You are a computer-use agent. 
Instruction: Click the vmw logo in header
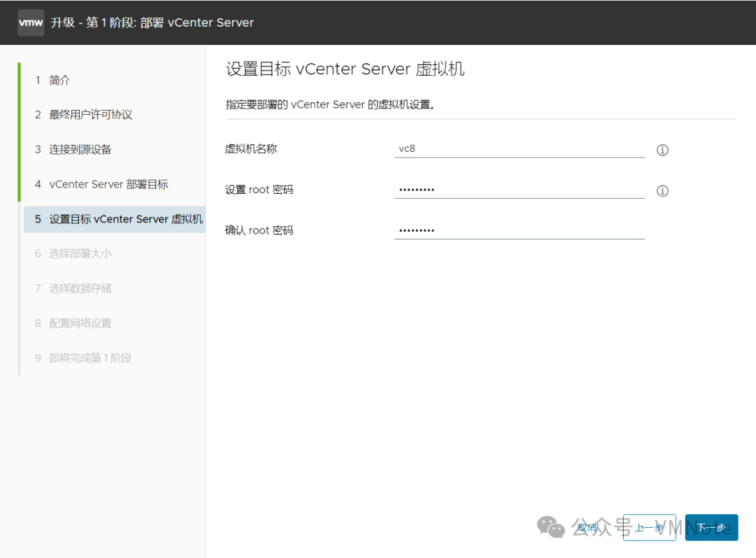point(31,22)
